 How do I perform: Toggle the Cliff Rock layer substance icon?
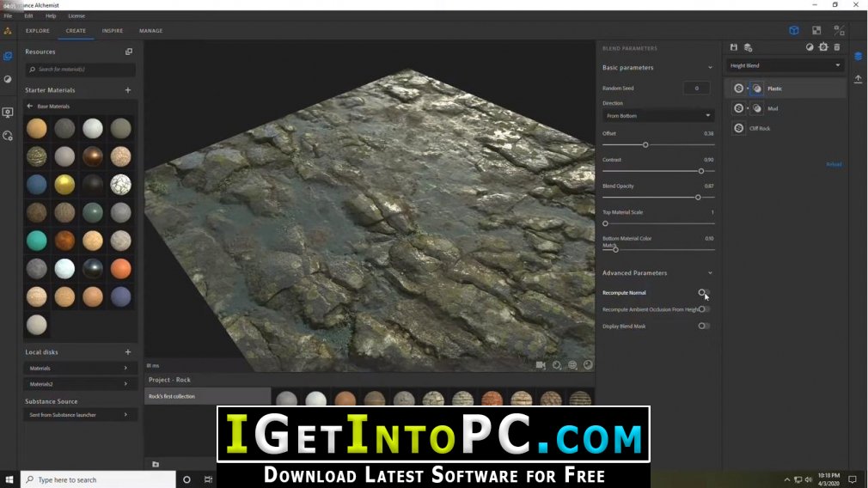point(738,128)
